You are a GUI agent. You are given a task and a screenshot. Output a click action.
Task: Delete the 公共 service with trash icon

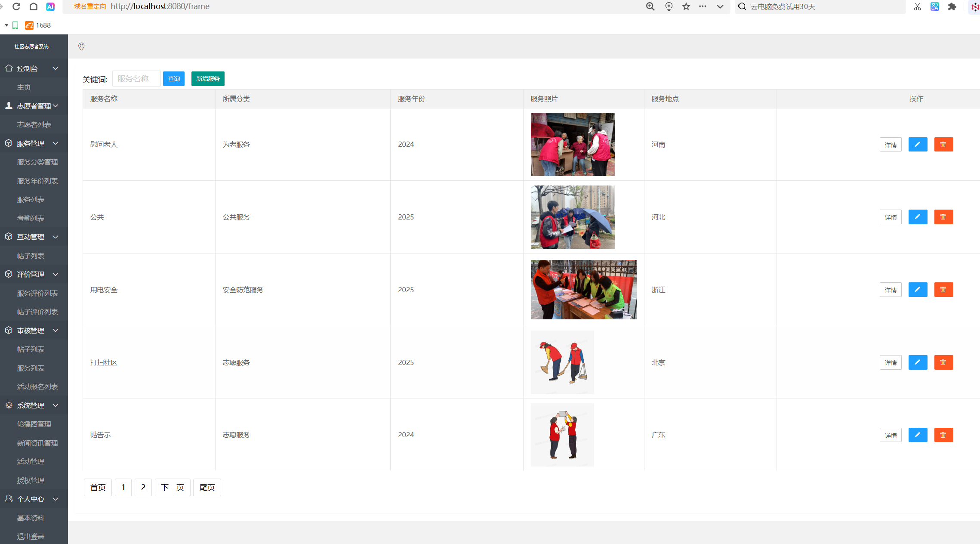pyautogui.click(x=943, y=217)
